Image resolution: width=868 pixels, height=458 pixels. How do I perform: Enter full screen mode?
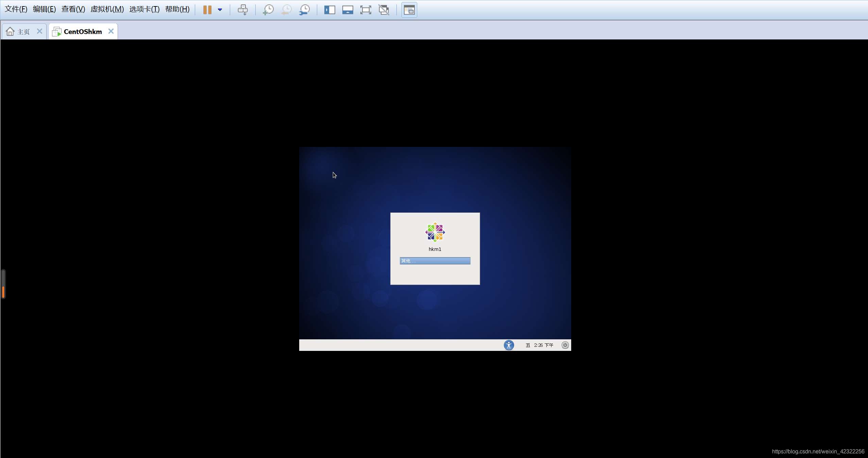click(x=365, y=10)
